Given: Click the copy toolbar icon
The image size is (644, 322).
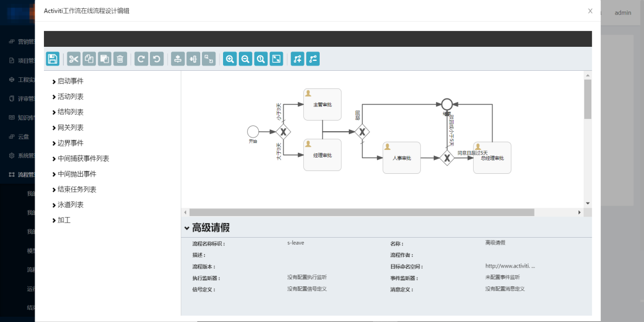Looking at the screenshot, I should point(89,59).
